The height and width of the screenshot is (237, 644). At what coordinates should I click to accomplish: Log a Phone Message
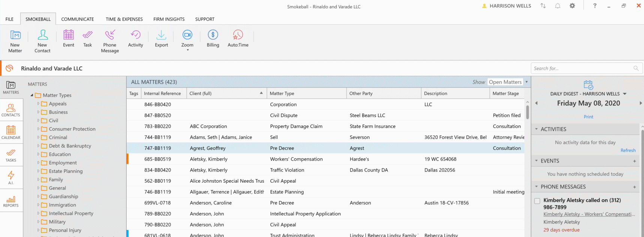tap(110, 41)
